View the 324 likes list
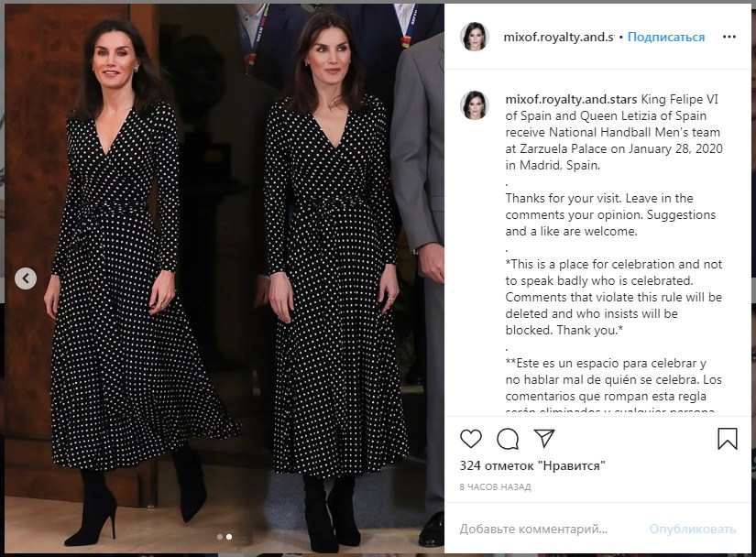756x557 pixels. [532, 466]
